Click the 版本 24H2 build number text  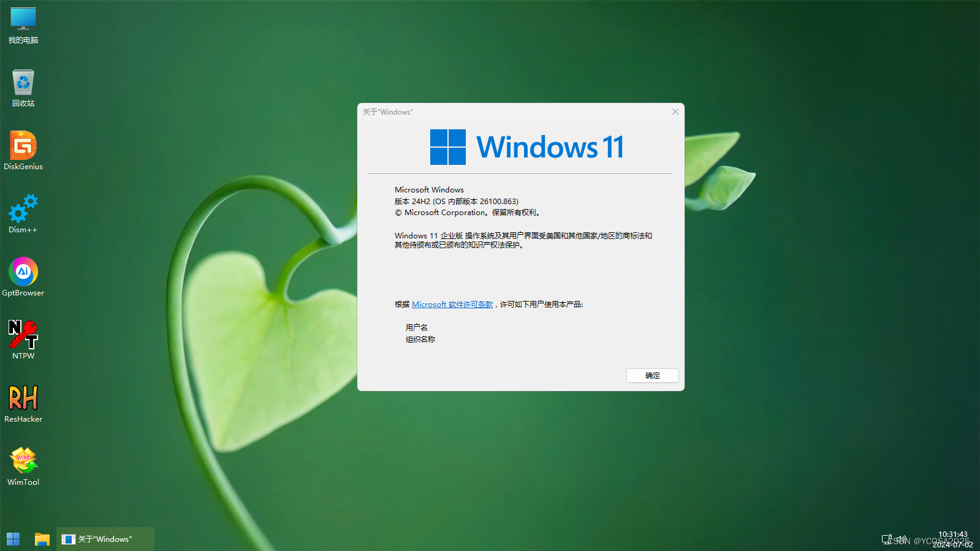(457, 201)
